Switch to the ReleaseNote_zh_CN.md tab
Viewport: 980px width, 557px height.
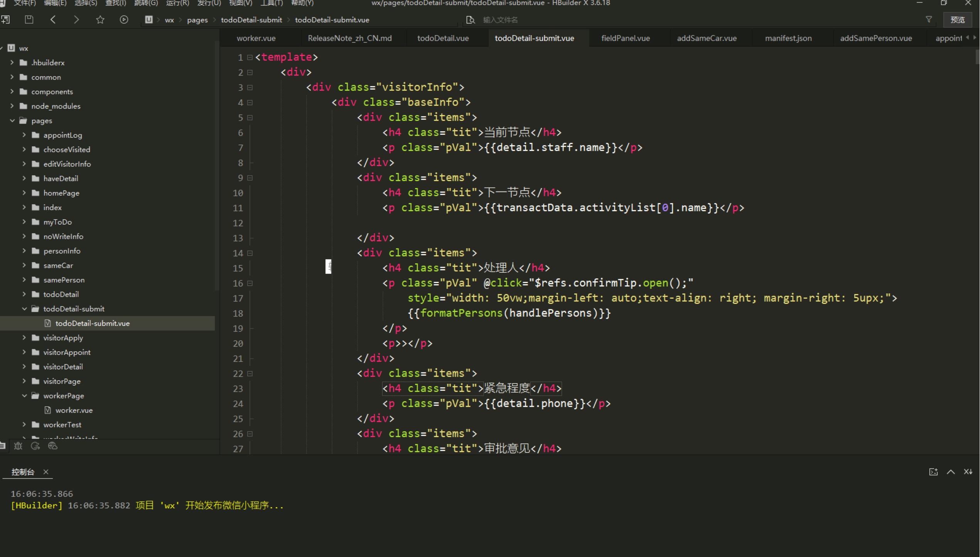[350, 38]
